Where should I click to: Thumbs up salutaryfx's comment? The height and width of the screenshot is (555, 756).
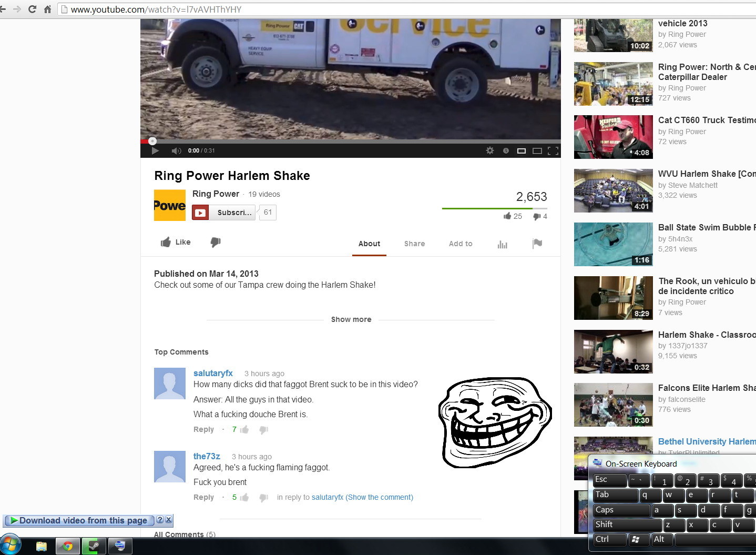pyautogui.click(x=244, y=430)
